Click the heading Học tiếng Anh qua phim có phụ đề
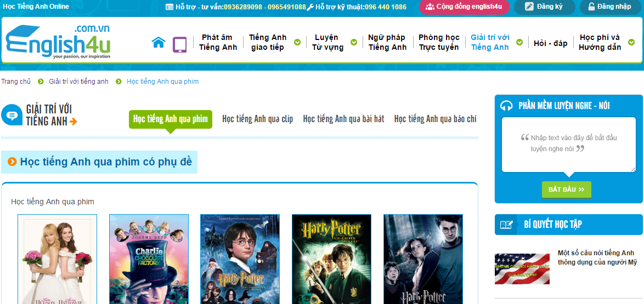The height and width of the screenshot is (304, 644). (106, 162)
